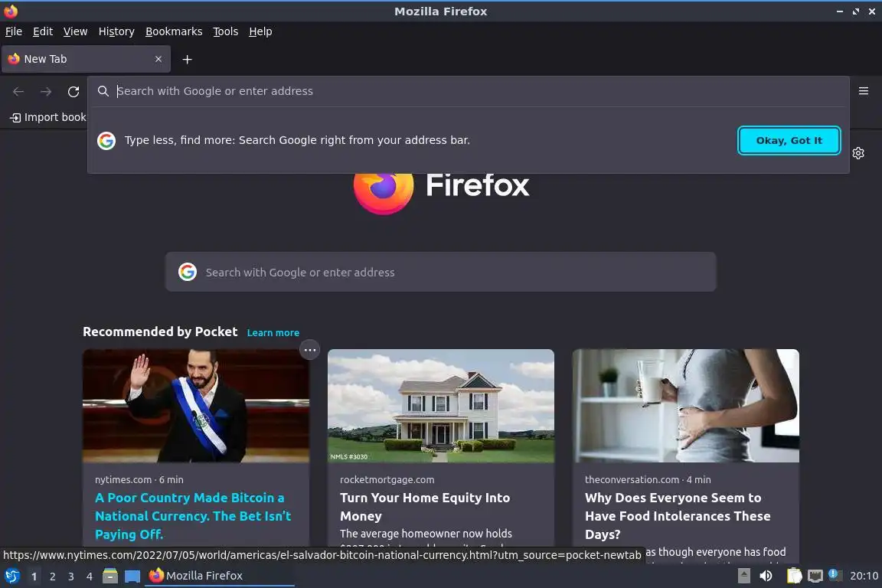Click removable media tray icon

point(743,576)
